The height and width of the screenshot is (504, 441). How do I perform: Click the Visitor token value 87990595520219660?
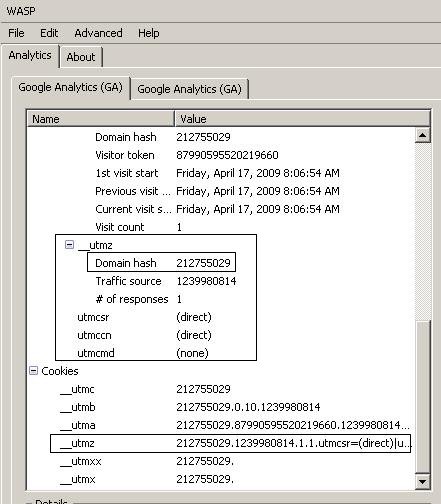tap(227, 155)
